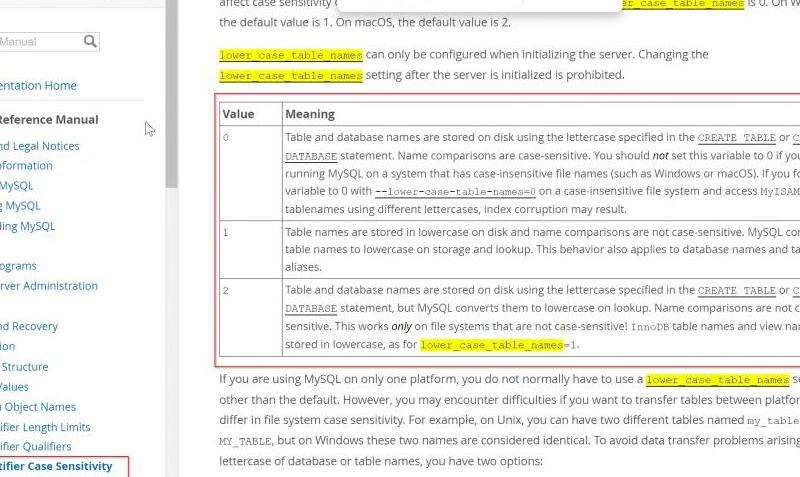The width and height of the screenshot is (800, 477).
Task: Open the sidebar link reading 'MySQL' below 'formation'
Action: [x=16, y=186]
